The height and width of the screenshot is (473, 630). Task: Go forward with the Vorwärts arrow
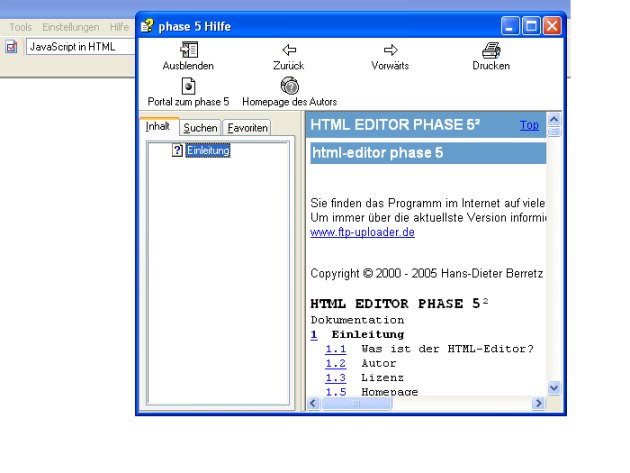(390, 50)
